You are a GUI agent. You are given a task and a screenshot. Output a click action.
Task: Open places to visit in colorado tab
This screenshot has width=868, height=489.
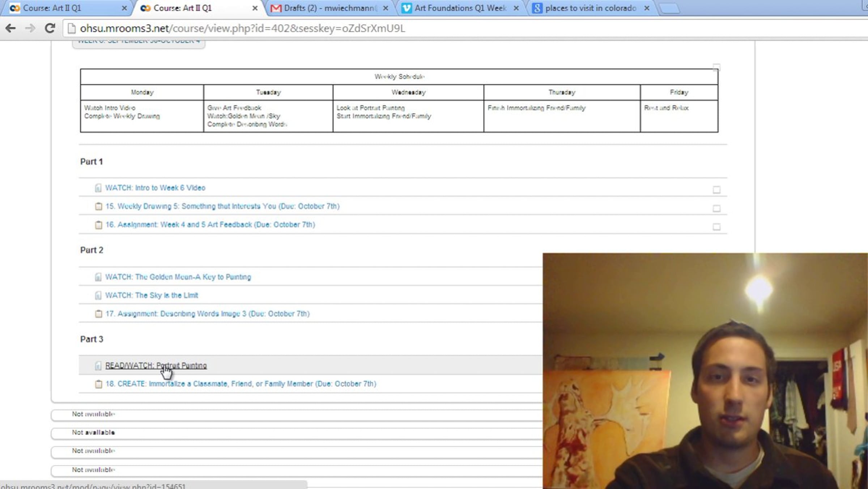(x=590, y=8)
